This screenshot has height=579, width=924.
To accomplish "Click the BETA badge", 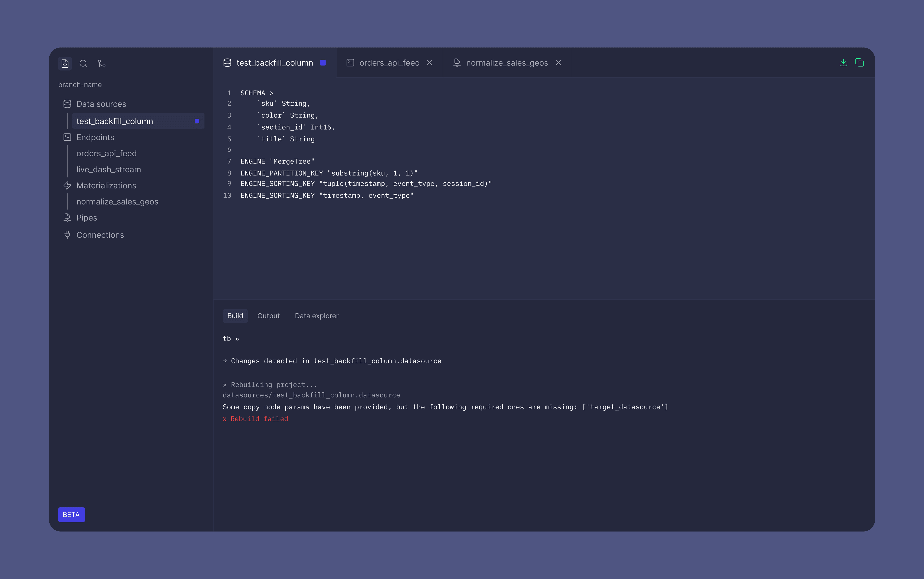I will tap(71, 515).
